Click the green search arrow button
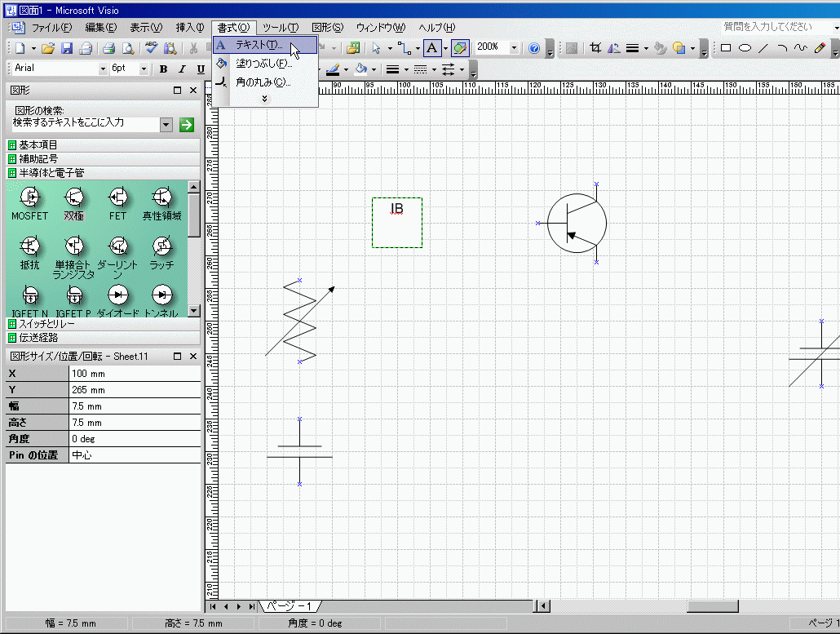The image size is (840, 634). [187, 124]
